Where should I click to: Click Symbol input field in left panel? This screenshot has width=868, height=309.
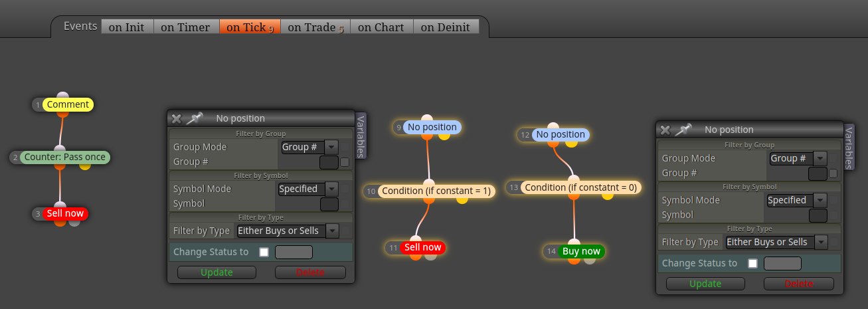(329, 204)
